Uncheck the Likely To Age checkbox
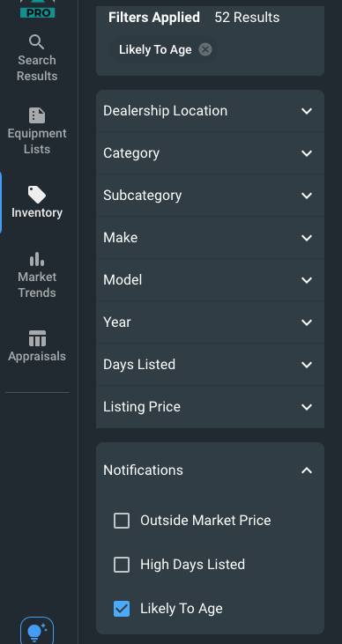342x644 pixels. point(122,609)
